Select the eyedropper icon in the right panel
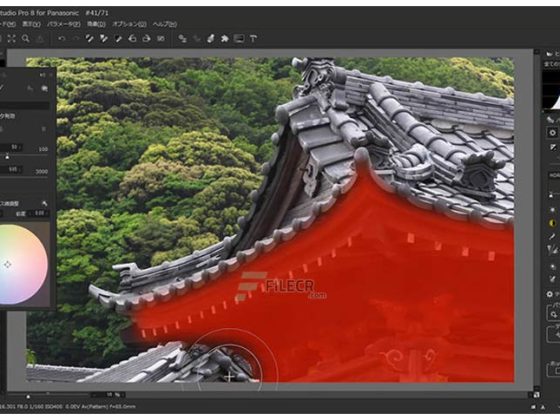The width and height of the screenshot is (560, 420). pos(552,237)
